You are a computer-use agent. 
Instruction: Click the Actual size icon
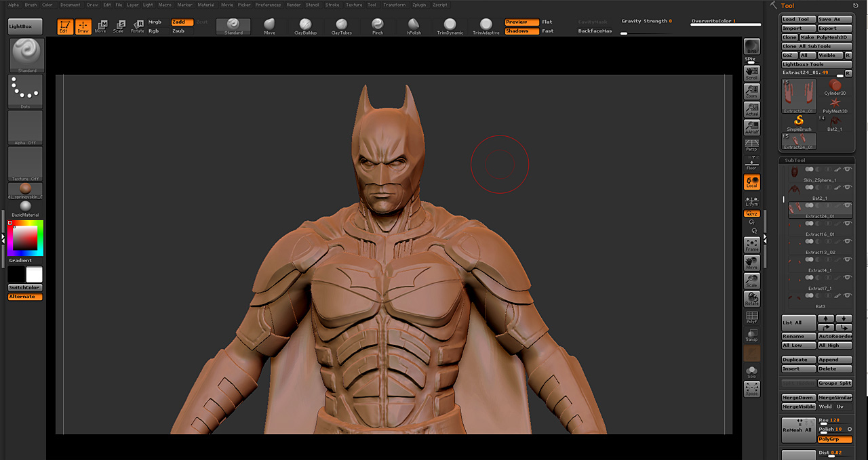coord(751,110)
